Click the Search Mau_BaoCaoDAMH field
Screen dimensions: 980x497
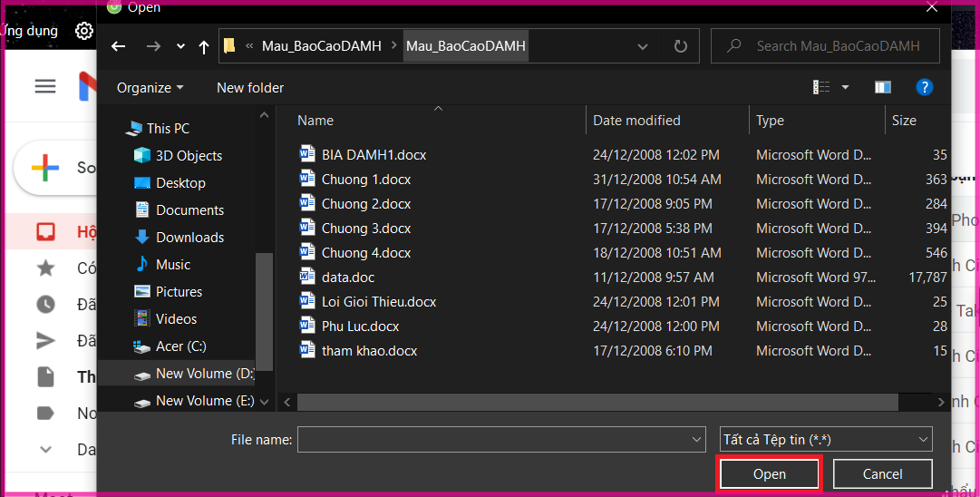pyautogui.click(x=825, y=46)
